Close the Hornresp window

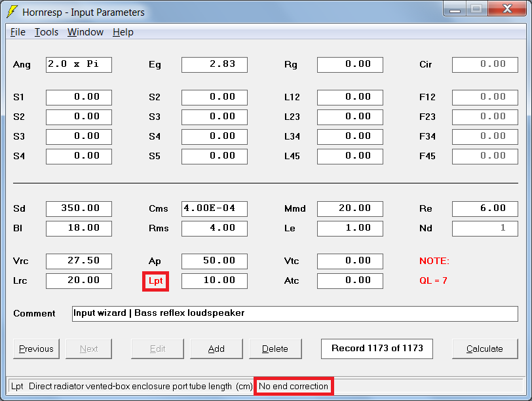(x=507, y=9)
